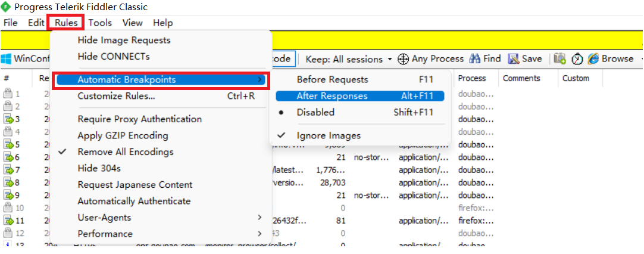Open the View menu
644x254 pixels.
coord(132,23)
